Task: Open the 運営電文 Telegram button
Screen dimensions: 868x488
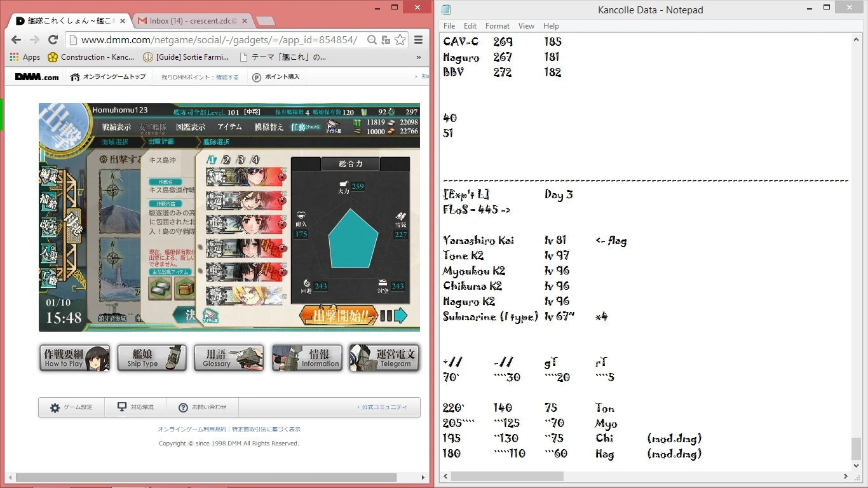Action: (384, 358)
